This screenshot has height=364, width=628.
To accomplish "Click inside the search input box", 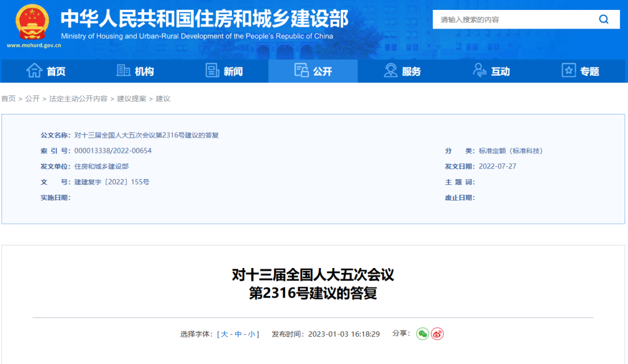I will click(x=512, y=19).
